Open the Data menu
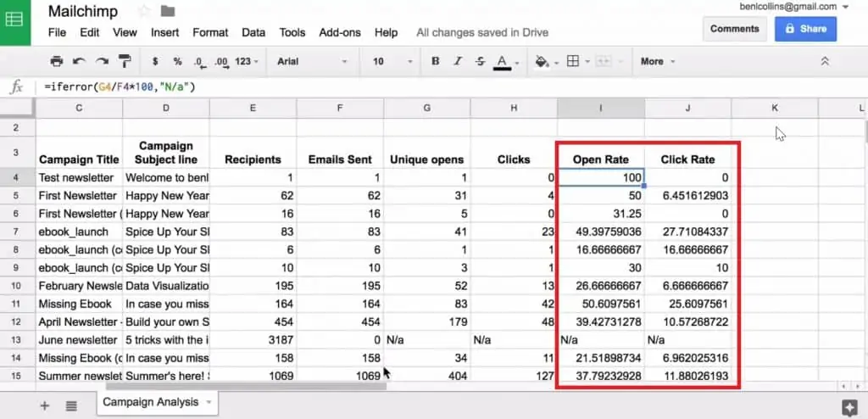The width and height of the screenshot is (868, 419). pos(253,33)
